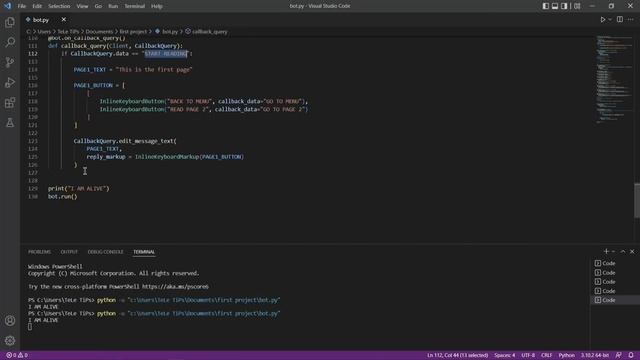
Task: Run Python file with play icon
Action: click(x=602, y=20)
